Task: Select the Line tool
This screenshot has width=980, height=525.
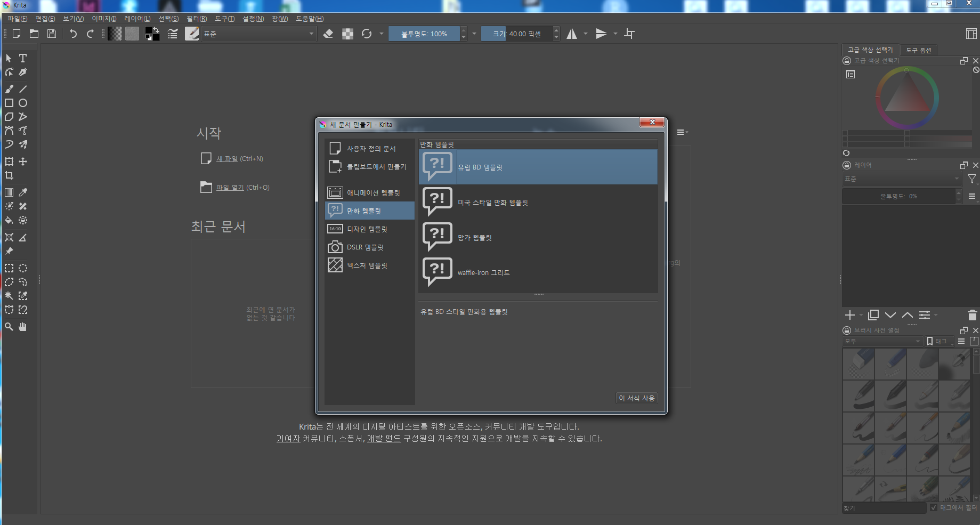Action: 23,89
